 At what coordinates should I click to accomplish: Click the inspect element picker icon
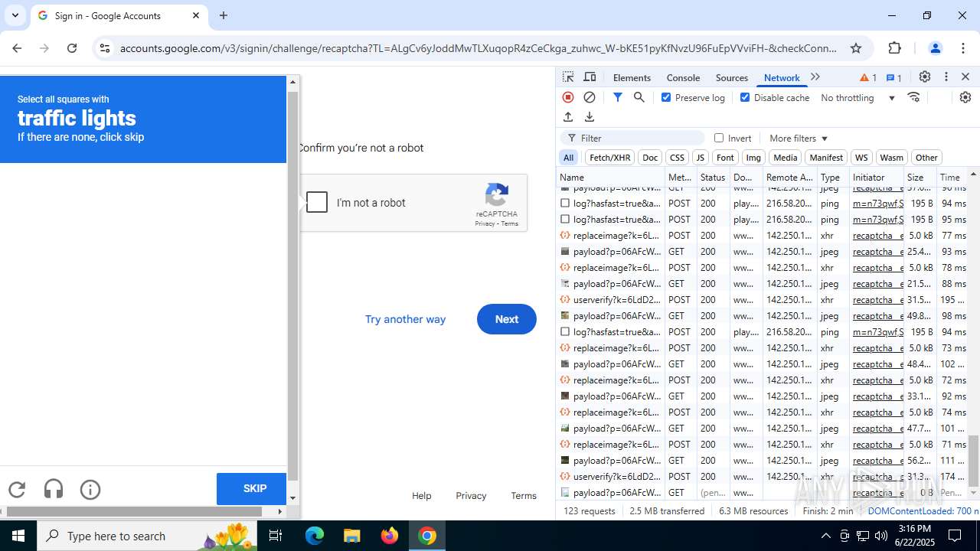(x=568, y=77)
